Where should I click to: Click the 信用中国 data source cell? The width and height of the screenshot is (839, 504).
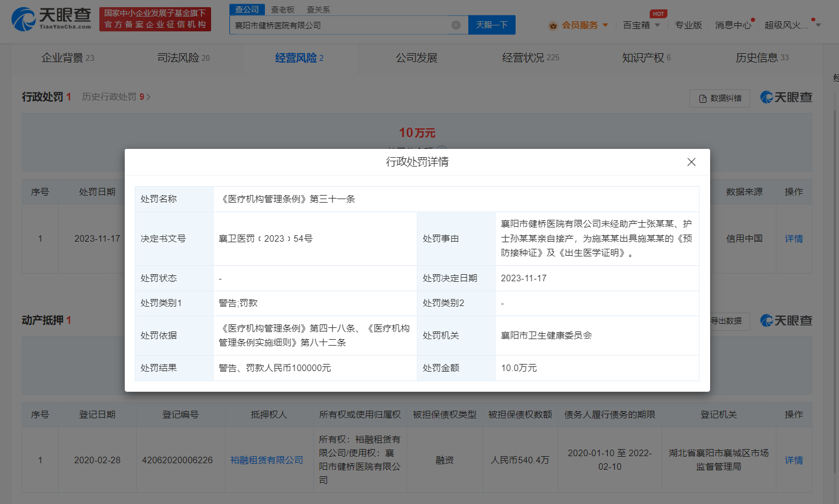[x=744, y=239]
